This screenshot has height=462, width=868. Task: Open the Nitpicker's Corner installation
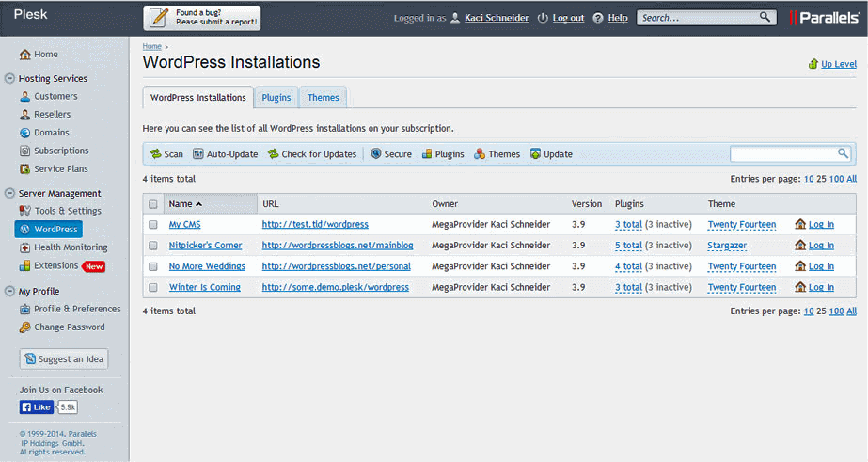(205, 246)
